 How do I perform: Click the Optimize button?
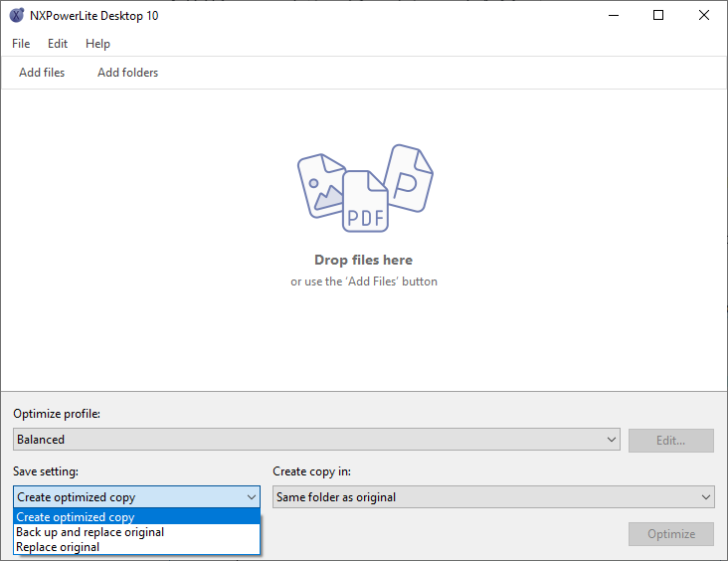671,534
